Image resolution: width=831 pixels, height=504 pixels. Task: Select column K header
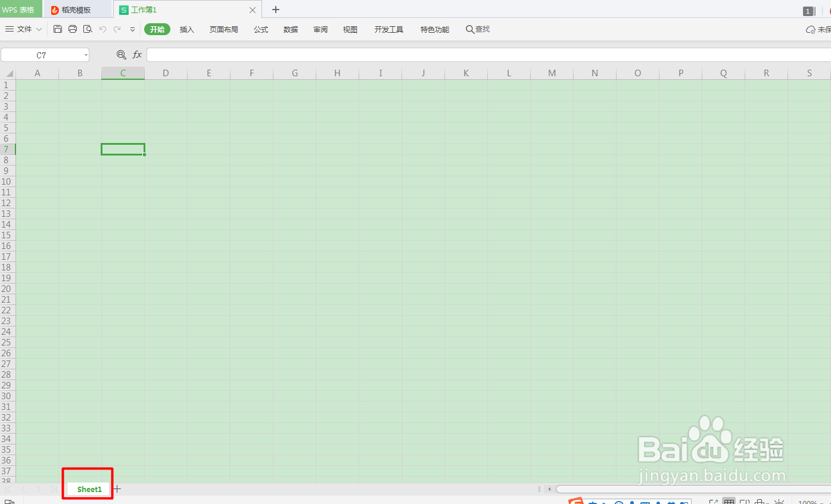pyautogui.click(x=466, y=73)
